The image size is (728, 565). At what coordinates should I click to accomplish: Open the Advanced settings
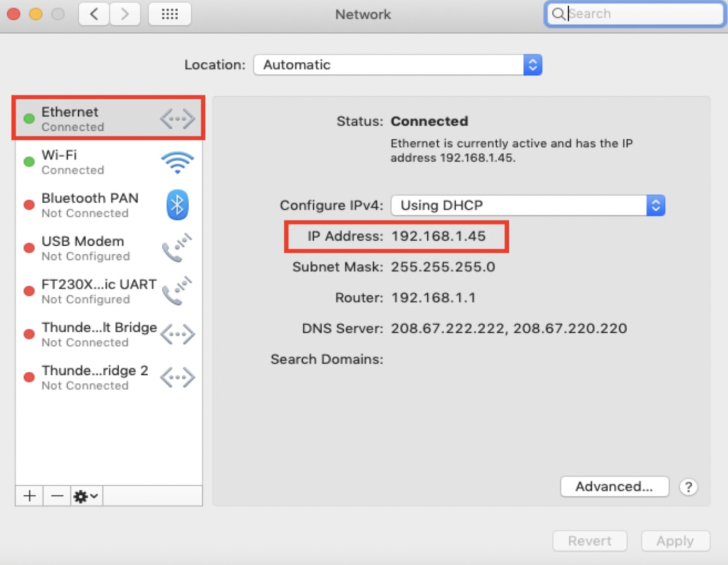[x=614, y=486]
